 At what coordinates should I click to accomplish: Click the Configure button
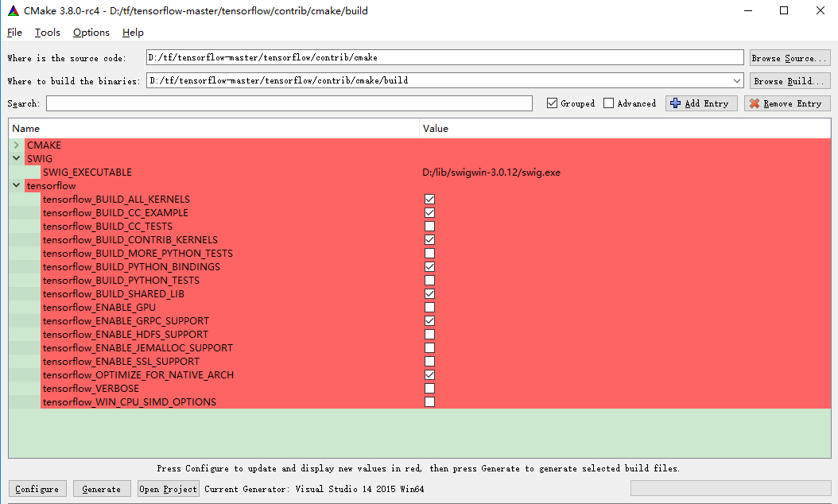[37, 489]
